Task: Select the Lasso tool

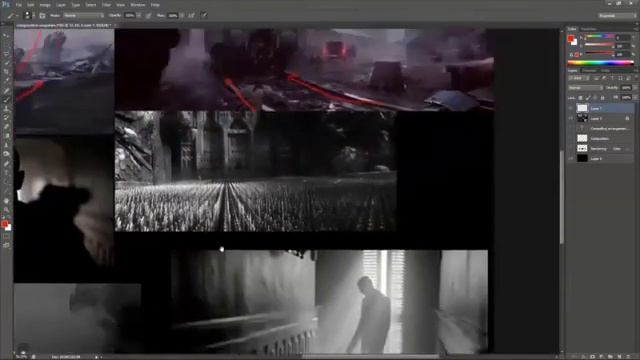Action: [x=6, y=53]
